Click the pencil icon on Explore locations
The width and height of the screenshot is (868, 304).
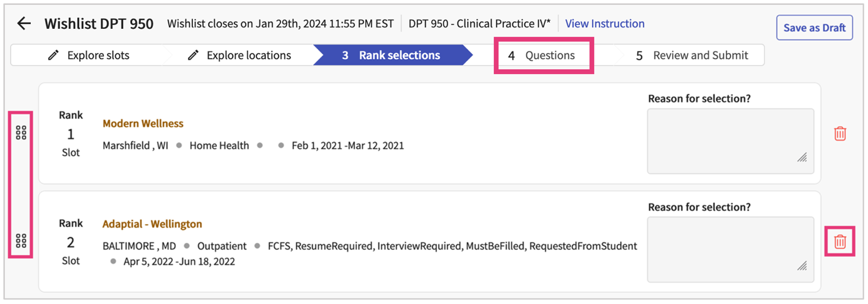[194, 55]
